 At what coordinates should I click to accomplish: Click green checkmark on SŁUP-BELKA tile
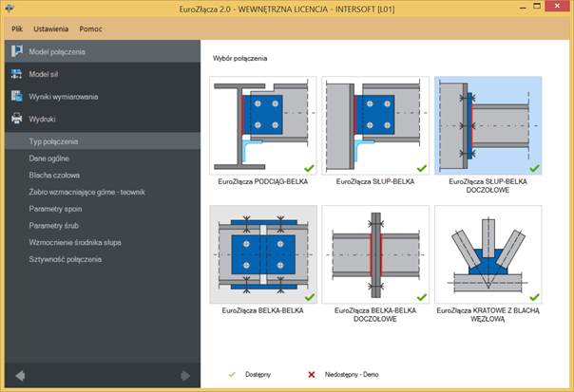pyautogui.click(x=422, y=168)
